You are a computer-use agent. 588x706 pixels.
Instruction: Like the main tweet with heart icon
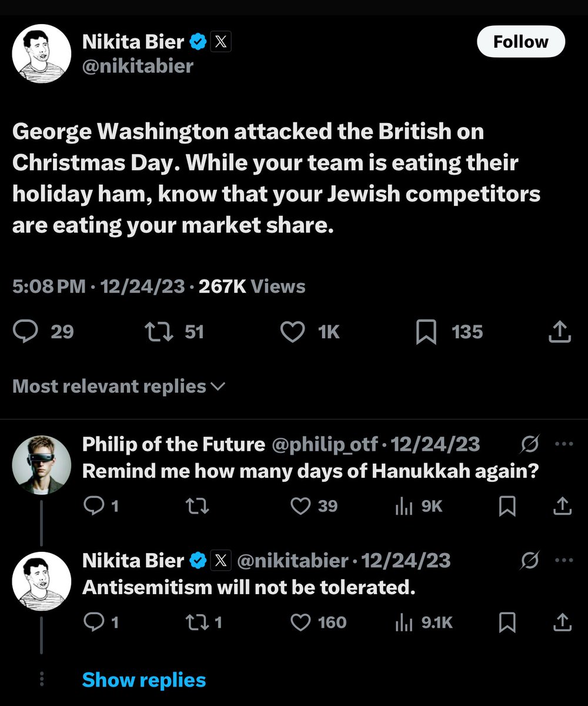point(292,332)
